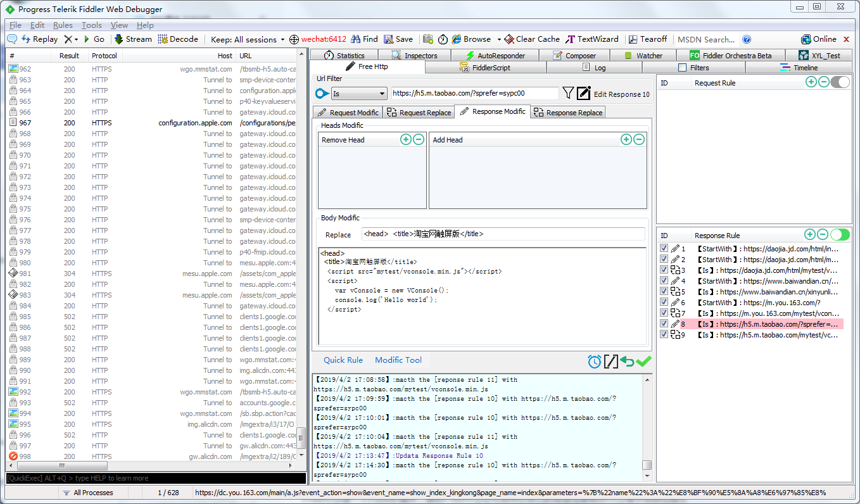Switch to the Timeline tab
This screenshot has width=860, height=504.
(799, 67)
